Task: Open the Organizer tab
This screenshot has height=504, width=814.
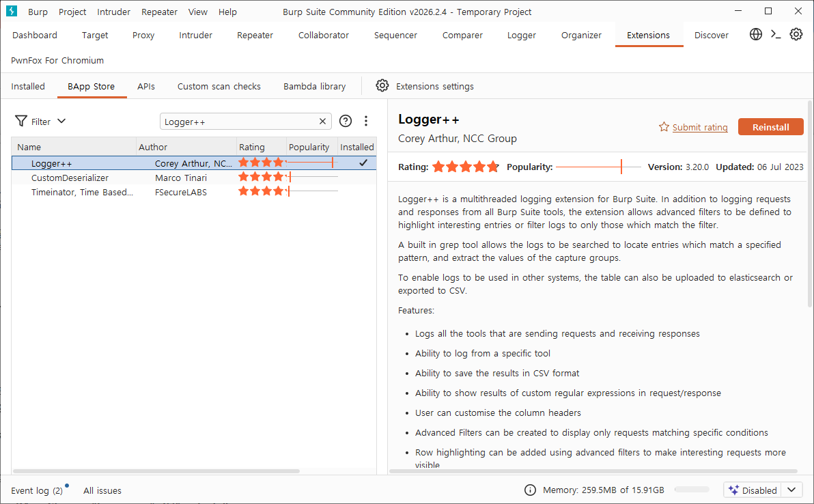Action: tap(581, 35)
